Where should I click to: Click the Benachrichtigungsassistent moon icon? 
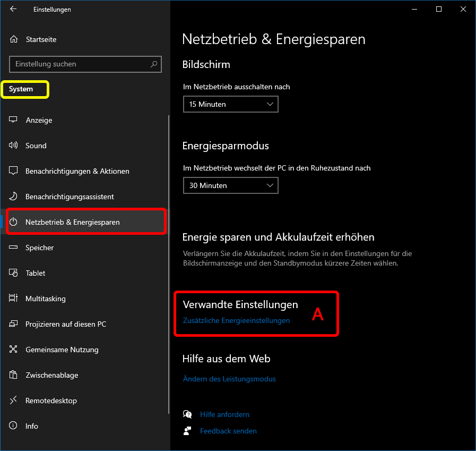pos(14,197)
